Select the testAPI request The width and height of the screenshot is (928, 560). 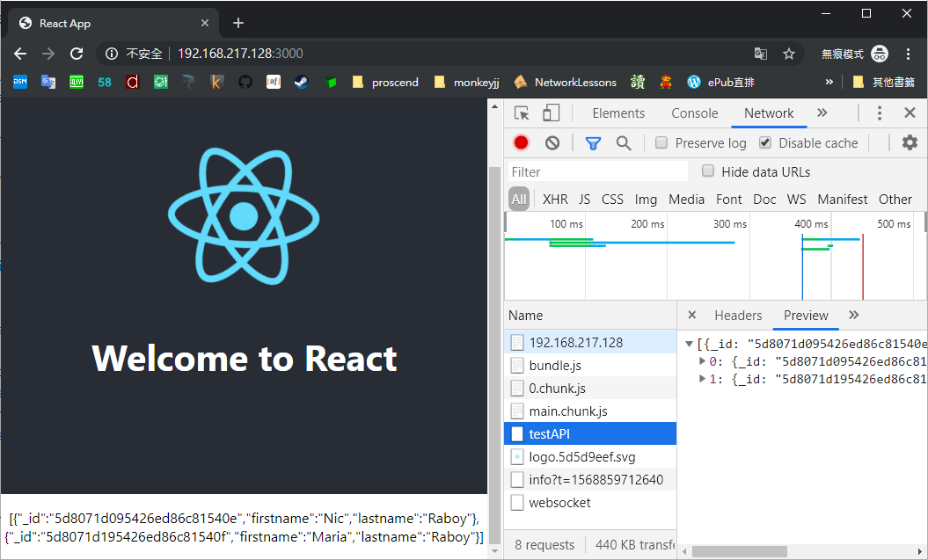tap(590, 433)
